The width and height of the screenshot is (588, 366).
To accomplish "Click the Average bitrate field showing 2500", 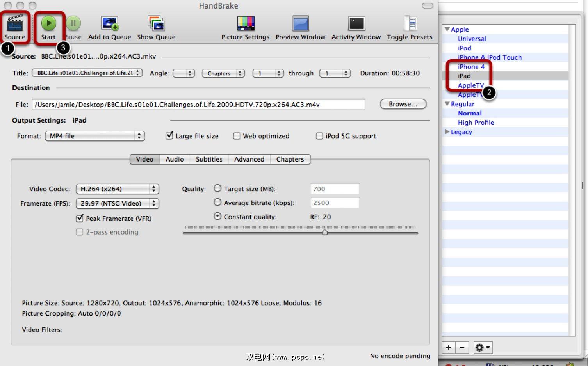I will (335, 203).
